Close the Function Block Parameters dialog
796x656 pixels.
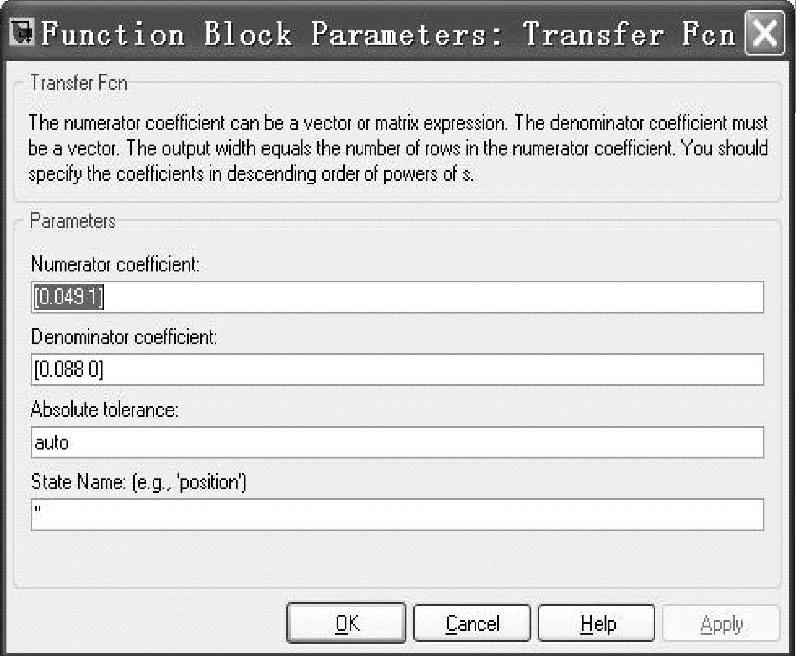click(x=764, y=33)
